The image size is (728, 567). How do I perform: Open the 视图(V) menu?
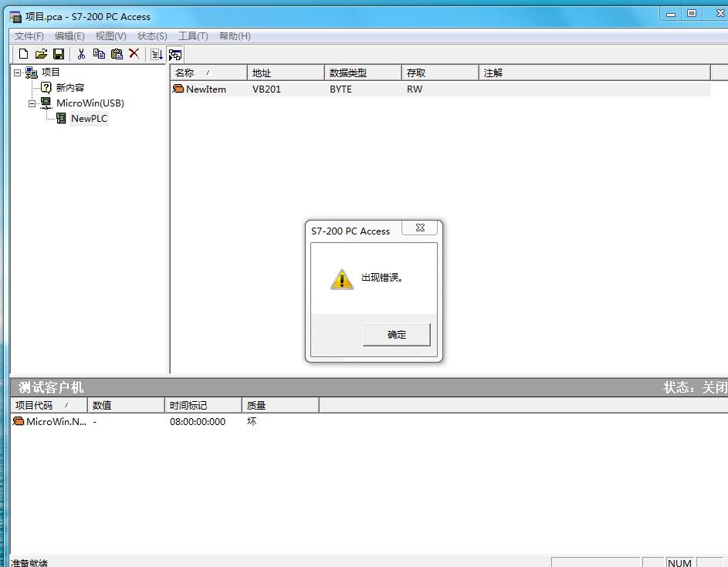(x=110, y=36)
